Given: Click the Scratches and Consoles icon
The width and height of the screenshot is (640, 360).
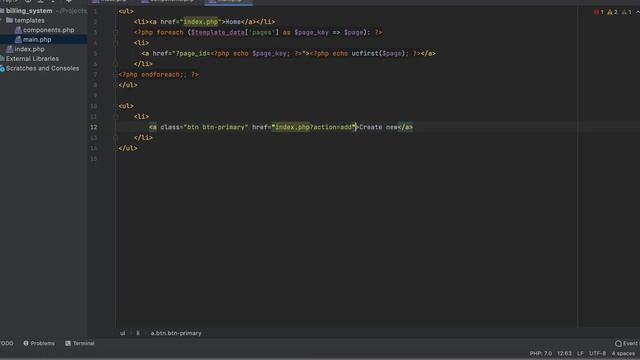Looking at the screenshot, I should pos(2,69).
